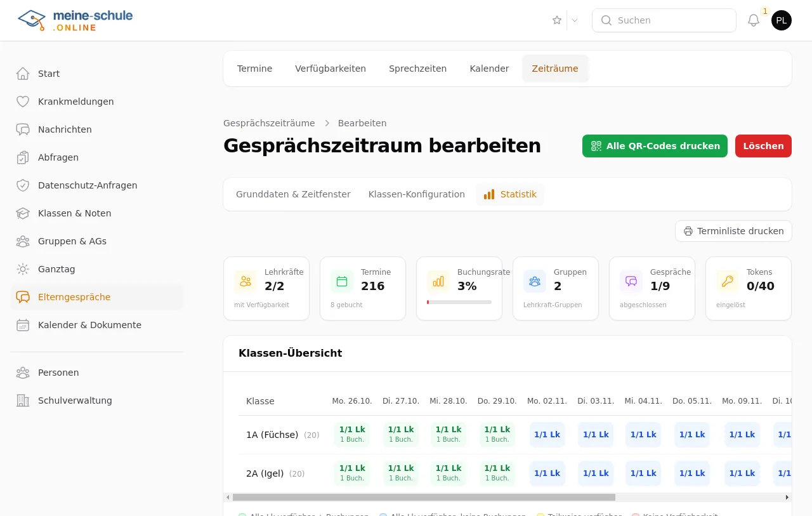Open Kalender & Dokumente in sidebar
This screenshot has height=516, width=812.
coord(96,325)
